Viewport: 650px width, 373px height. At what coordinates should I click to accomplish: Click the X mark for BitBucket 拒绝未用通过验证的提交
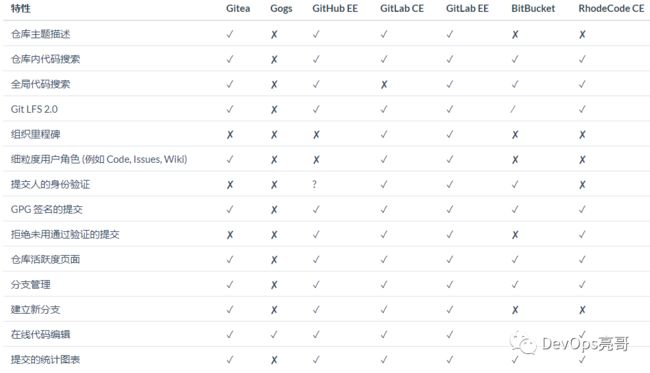pos(515,235)
